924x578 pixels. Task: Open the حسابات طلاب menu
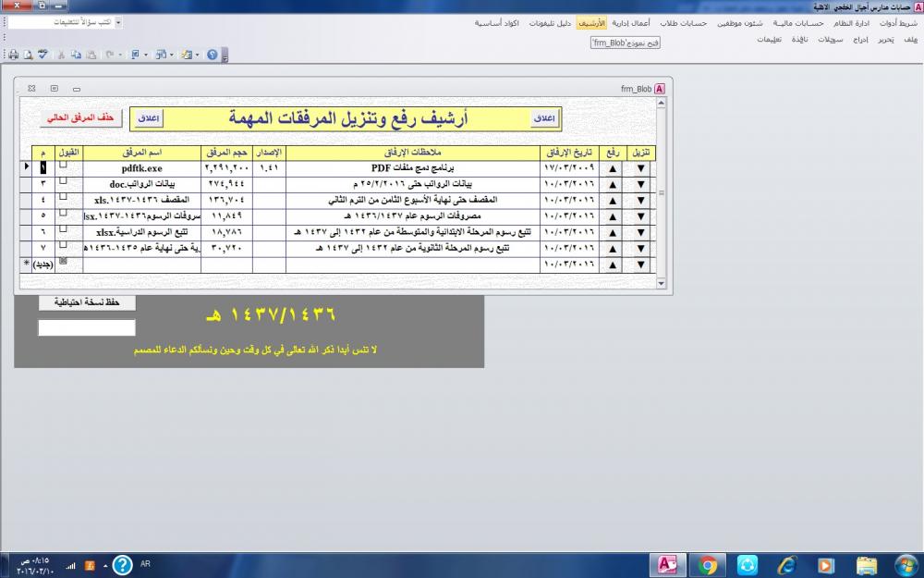click(x=683, y=22)
